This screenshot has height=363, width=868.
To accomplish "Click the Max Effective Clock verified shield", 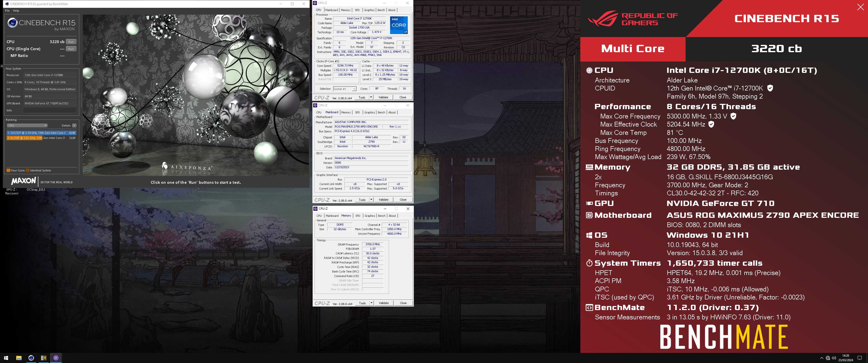I will point(711,124).
